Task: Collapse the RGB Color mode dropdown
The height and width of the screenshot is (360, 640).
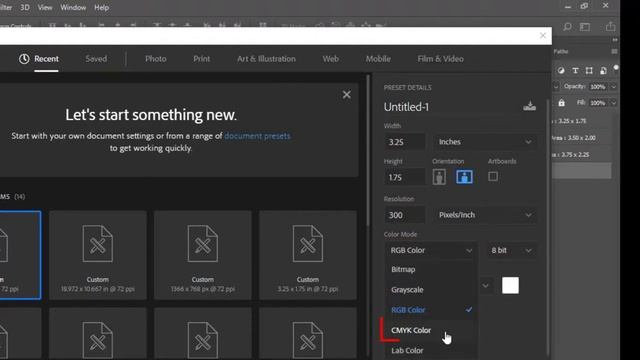Action: coord(431,250)
